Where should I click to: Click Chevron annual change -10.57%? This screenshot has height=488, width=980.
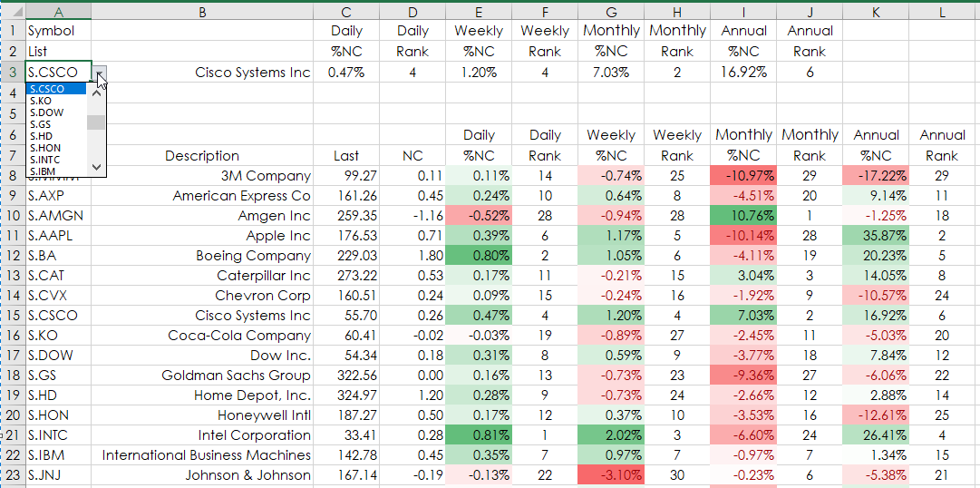tap(876, 296)
